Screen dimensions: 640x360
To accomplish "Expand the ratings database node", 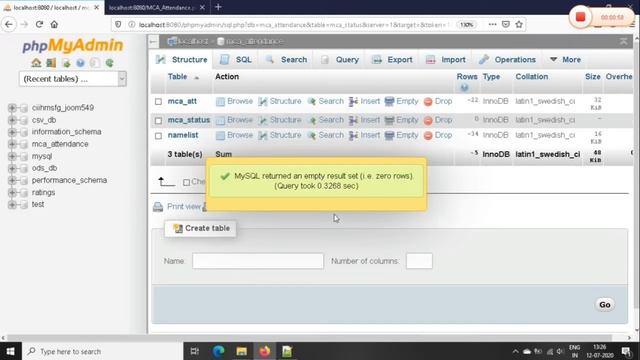I will (x=12, y=192).
